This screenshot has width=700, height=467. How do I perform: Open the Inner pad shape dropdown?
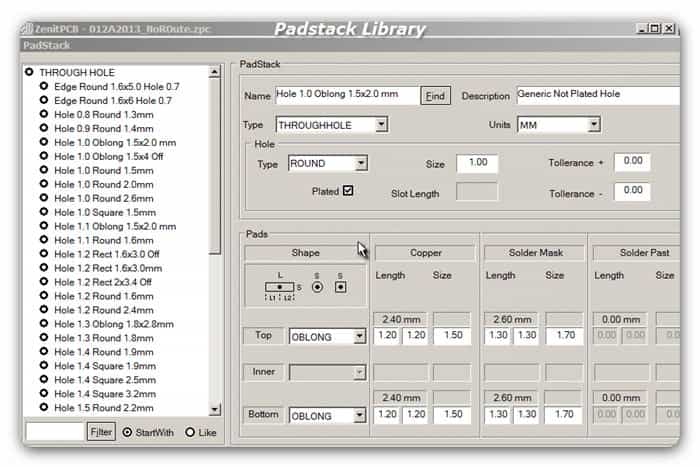pyautogui.click(x=359, y=372)
